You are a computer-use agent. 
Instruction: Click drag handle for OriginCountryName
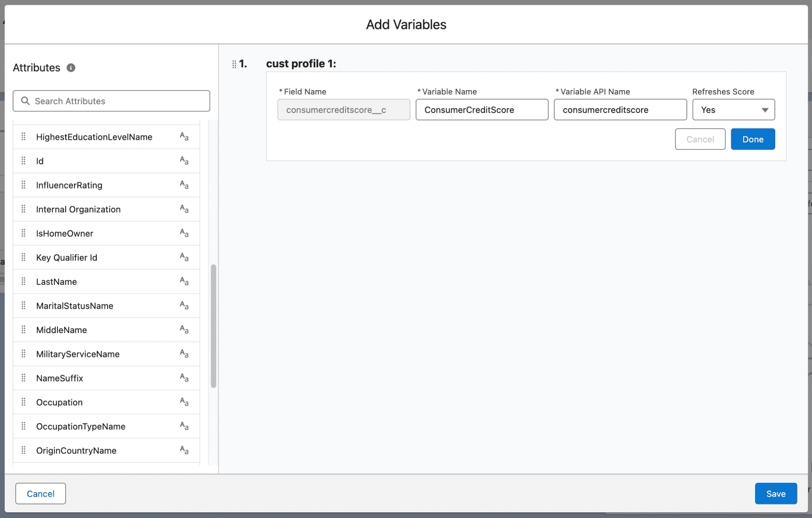coord(23,451)
